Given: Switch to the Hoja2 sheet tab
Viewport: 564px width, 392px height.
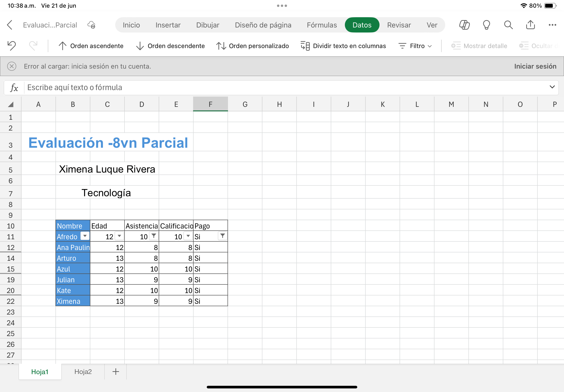Looking at the screenshot, I should [x=83, y=372].
